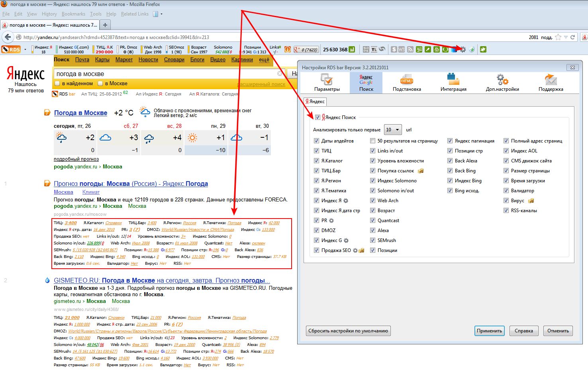Viewport: 588px width, 375px height.
Task: Open the Интеграция settings section
Action: pos(453,83)
